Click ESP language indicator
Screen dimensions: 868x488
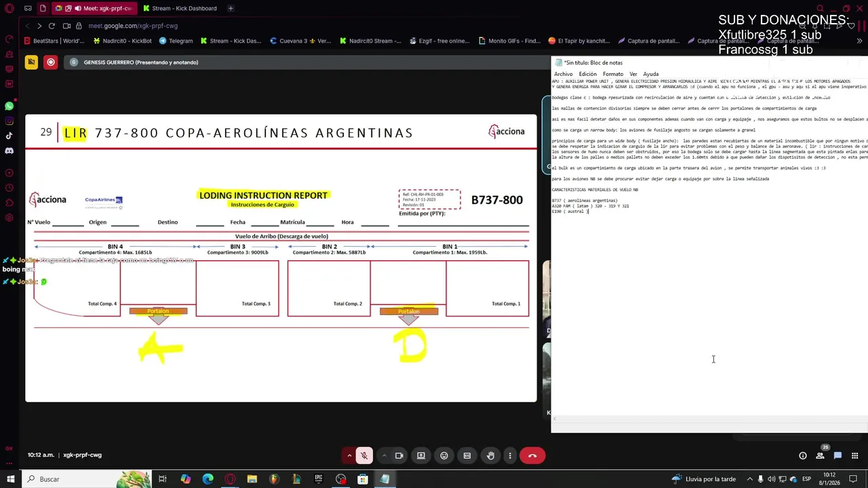(806, 479)
